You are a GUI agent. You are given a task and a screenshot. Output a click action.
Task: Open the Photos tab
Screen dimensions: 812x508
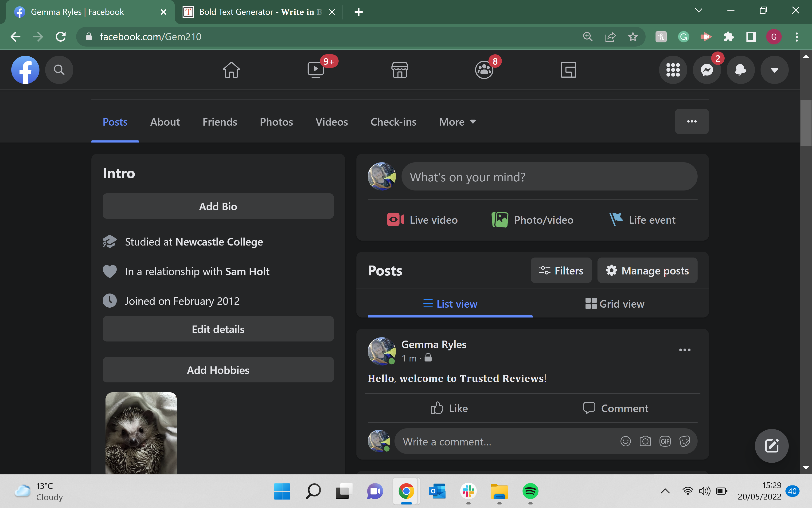pos(277,122)
